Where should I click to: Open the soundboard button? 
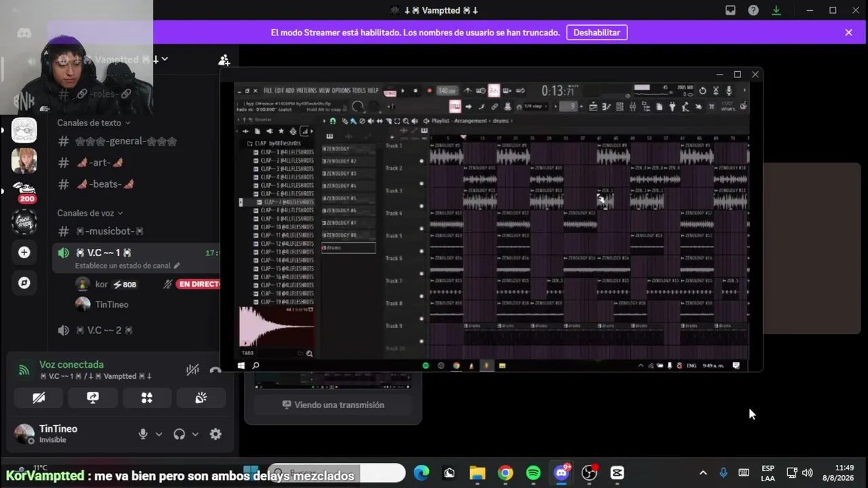[x=201, y=398]
